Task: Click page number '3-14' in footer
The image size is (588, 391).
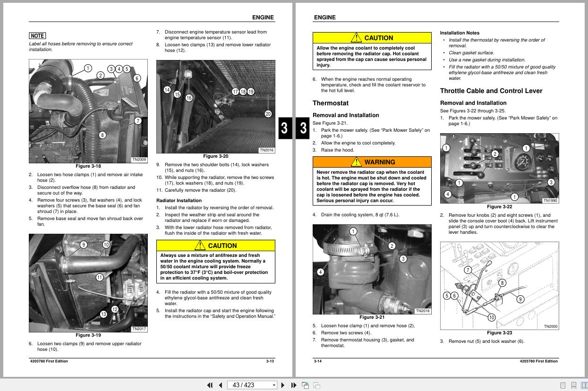Action: [x=317, y=361]
